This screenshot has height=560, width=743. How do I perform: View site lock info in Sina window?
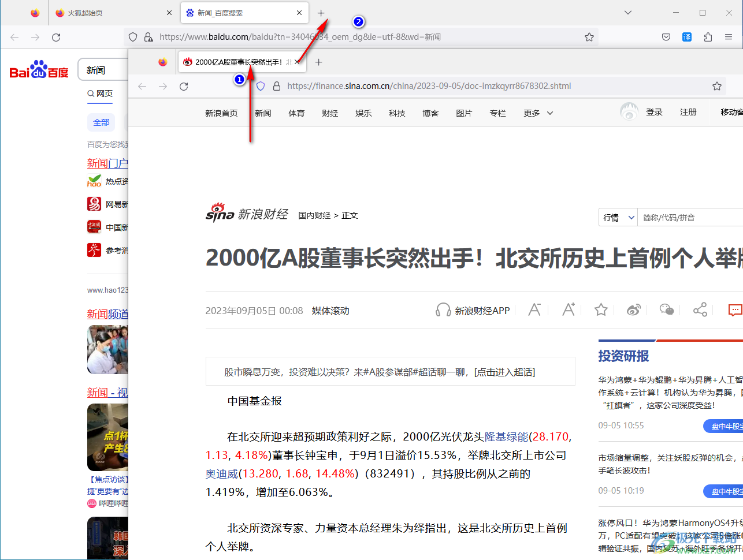(x=277, y=86)
